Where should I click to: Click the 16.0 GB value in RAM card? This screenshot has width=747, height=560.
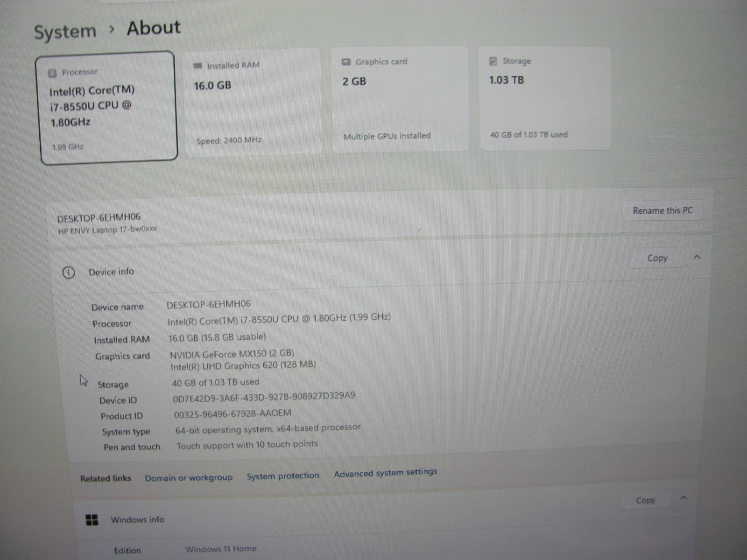(212, 85)
